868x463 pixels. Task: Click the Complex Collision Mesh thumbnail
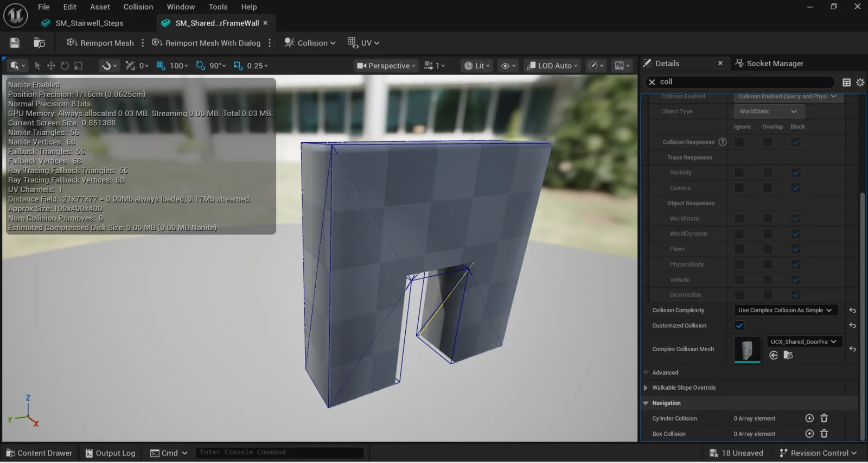[x=747, y=350]
